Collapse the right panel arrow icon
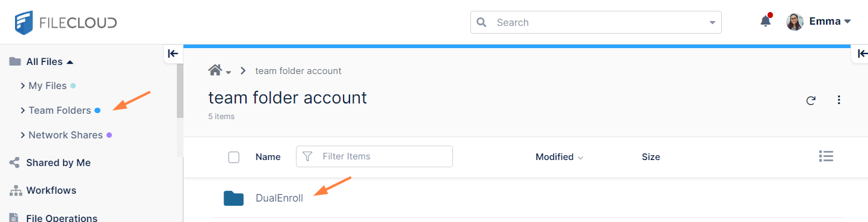 [x=861, y=54]
